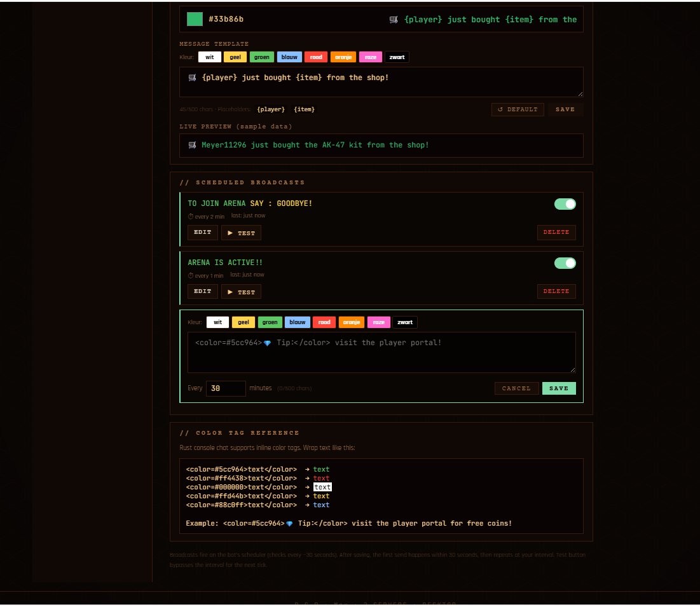Click the 'TO JOIN ARENA SAY : GOODBYE!' title
700x607 pixels.
click(x=250, y=203)
